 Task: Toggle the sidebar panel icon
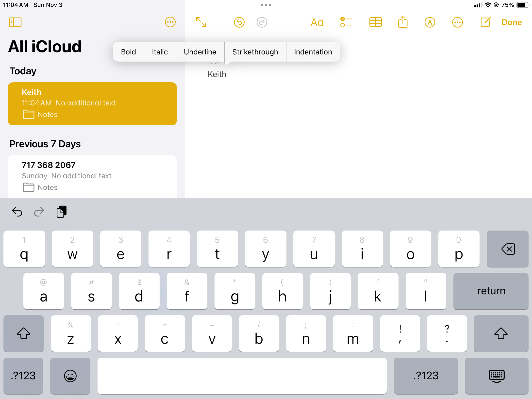click(x=15, y=22)
